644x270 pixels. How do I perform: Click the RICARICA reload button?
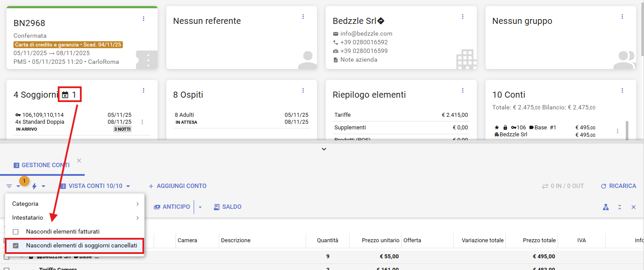(618, 186)
